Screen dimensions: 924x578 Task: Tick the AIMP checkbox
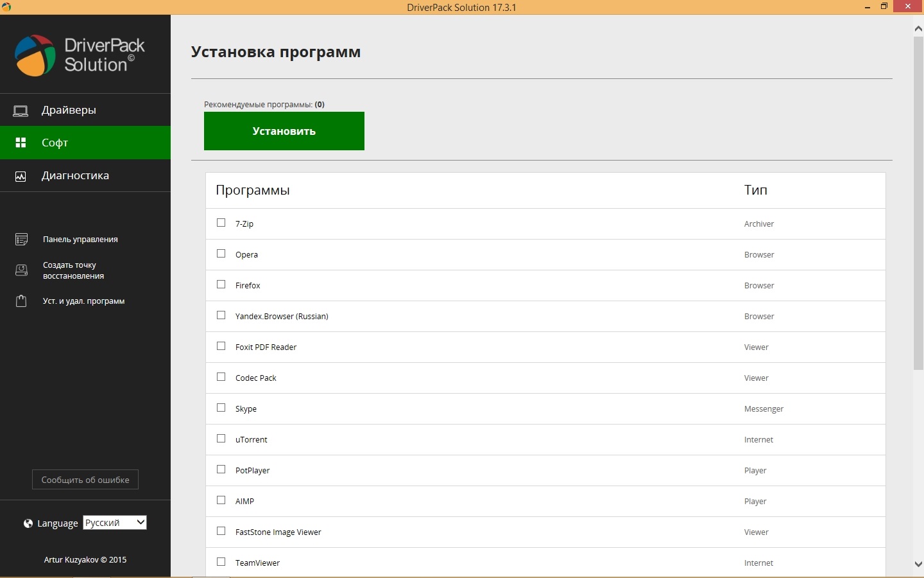point(221,500)
